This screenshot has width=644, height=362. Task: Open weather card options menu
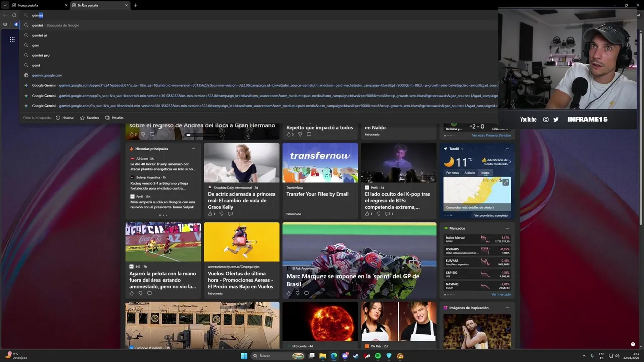click(507, 149)
